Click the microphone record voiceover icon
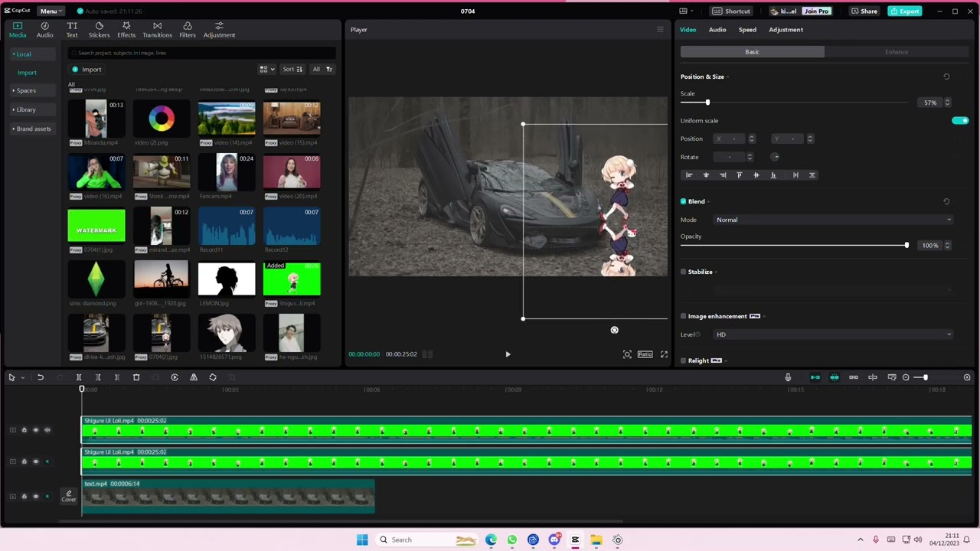Screen dimensions: 980x551 [x=788, y=377]
